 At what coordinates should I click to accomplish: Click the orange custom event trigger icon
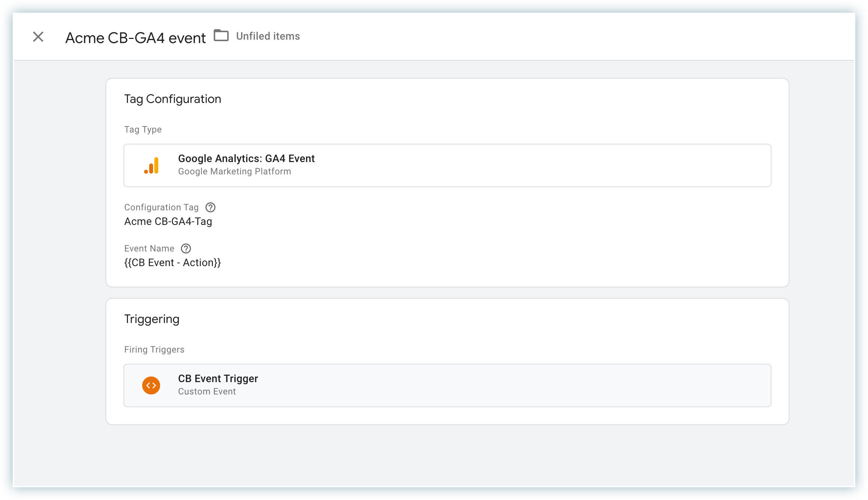tap(151, 385)
